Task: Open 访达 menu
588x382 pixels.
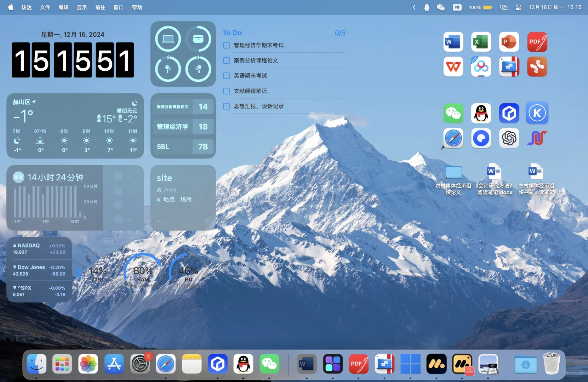Action: 27,7
